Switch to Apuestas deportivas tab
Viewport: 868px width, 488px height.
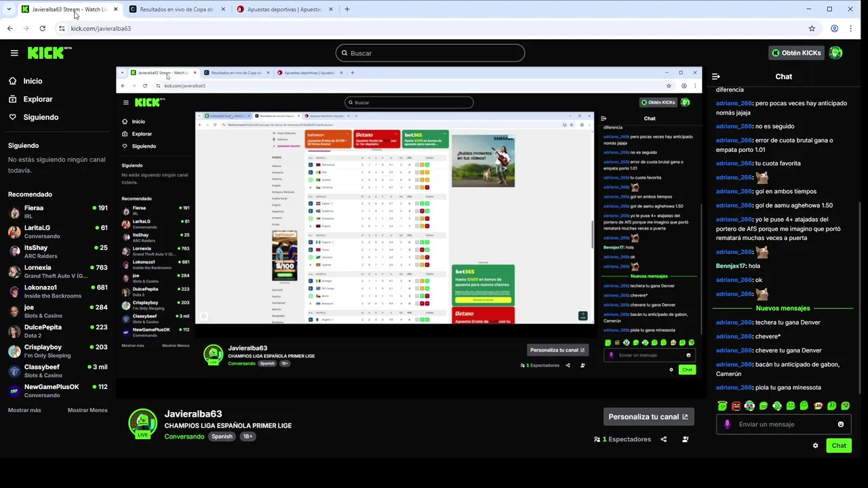point(284,9)
